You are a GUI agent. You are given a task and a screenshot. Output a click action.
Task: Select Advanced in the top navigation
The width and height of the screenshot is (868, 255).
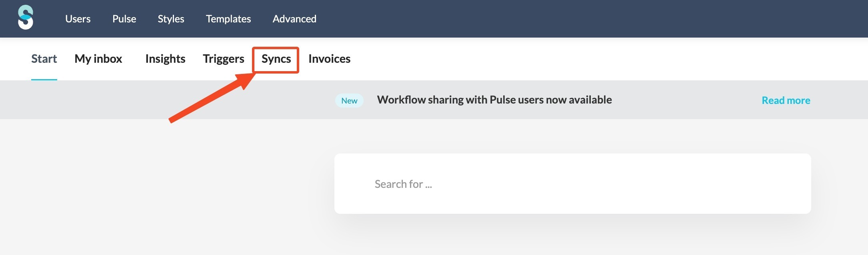[294, 19]
